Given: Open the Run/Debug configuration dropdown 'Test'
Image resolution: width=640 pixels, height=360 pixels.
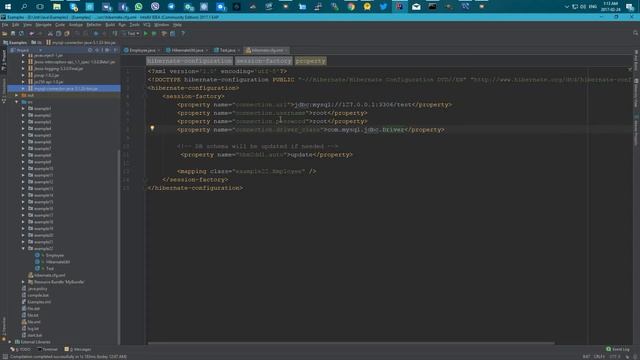Looking at the screenshot, I should point(131,33).
